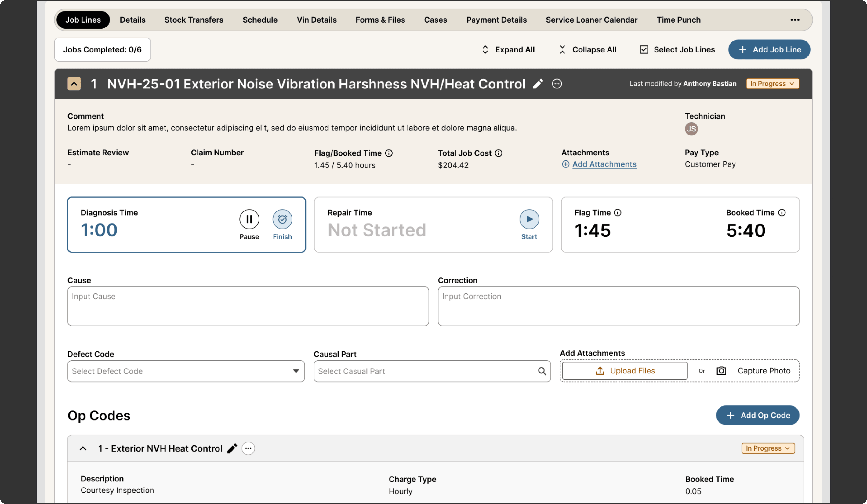Finish the Diagnosis Time timer
Viewport: 867px width, 504px height.
[282, 219]
